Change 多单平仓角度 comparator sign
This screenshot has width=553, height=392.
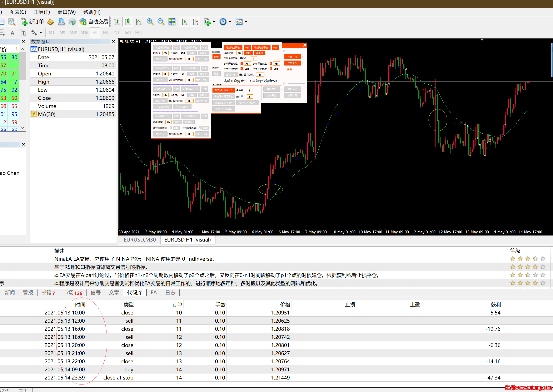click(271, 64)
